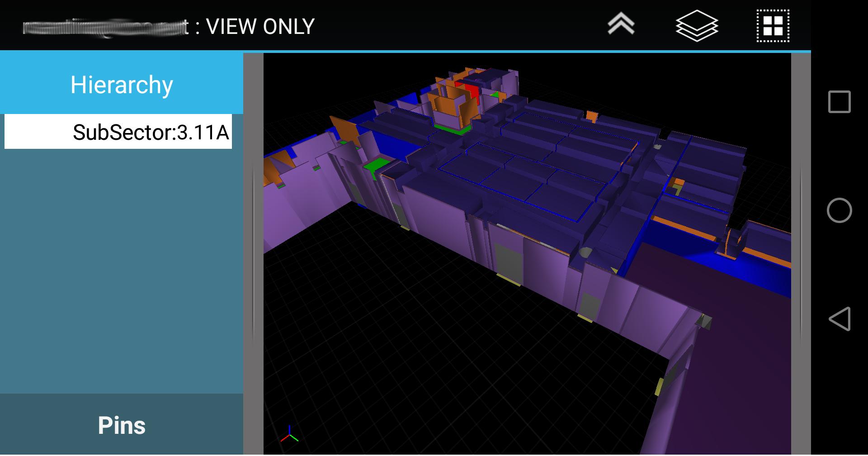Image resolution: width=868 pixels, height=456 pixels.
Task: Open the Pins tab
Action: coord(122,425)
